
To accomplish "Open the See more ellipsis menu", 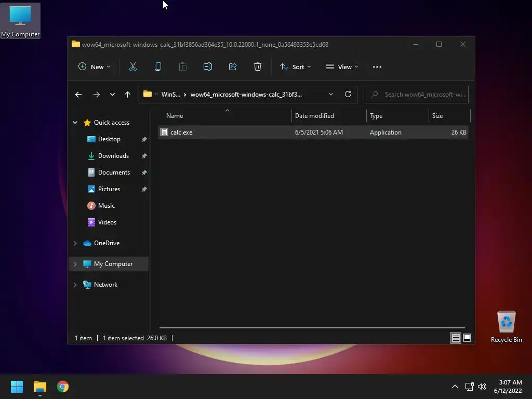I will pyautogui.click(x=377, y=67).
